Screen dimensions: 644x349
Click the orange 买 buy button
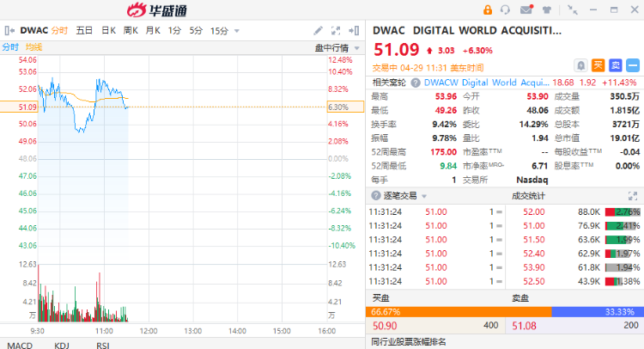598,64
